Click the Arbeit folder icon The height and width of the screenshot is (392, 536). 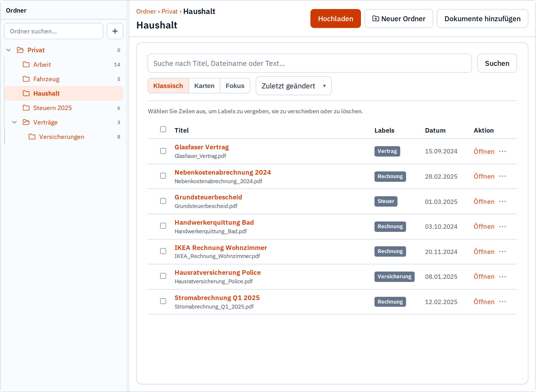(26, 65)
